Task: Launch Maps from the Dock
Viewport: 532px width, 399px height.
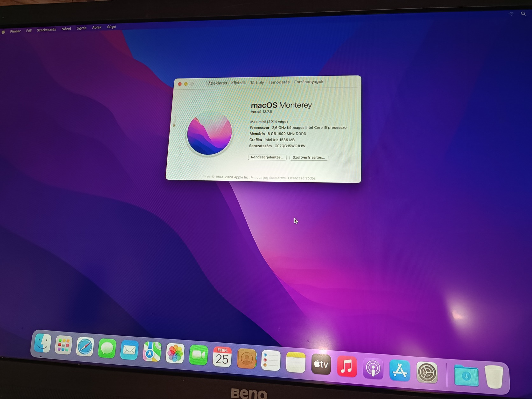Action: tap(152, 352)
